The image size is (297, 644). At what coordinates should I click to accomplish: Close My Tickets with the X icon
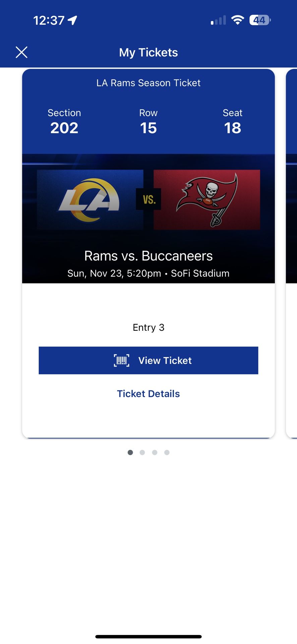pyautogui.click(x=21, y=52)
